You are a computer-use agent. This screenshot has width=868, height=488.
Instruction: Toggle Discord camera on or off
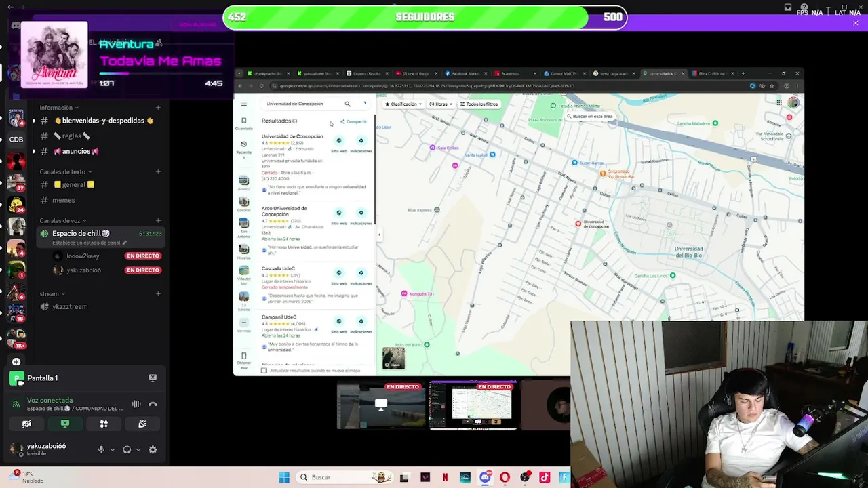pos(26,424)
